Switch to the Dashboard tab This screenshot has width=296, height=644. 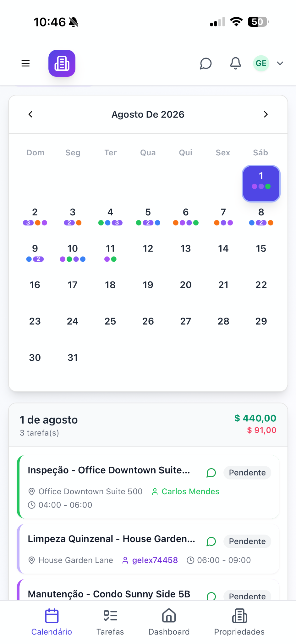point(169,622)
